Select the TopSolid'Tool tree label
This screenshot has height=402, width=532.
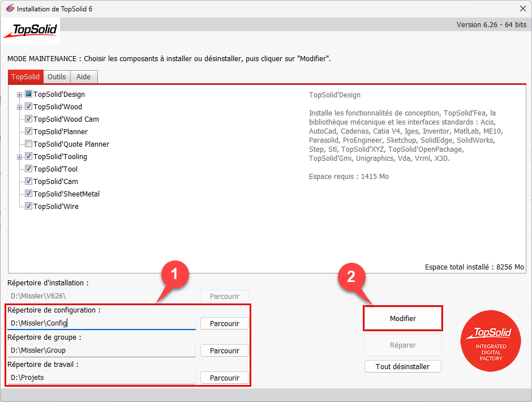click(55, 169)
